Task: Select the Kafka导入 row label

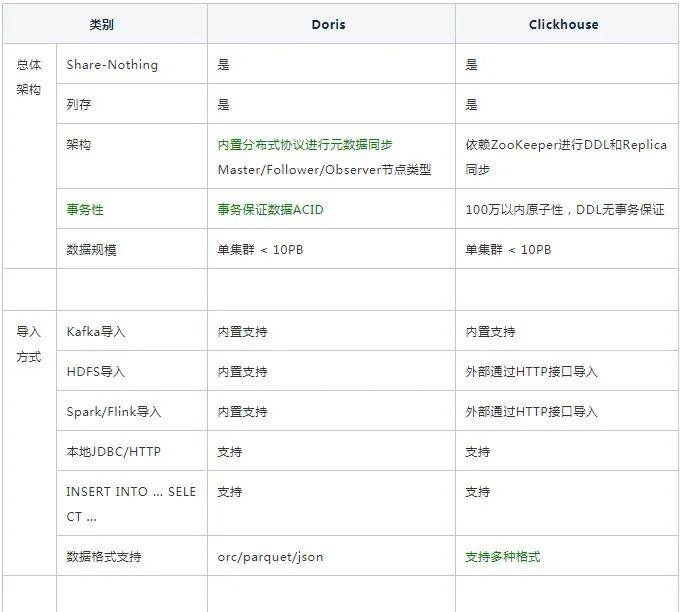Action: [x=96, y=332]
